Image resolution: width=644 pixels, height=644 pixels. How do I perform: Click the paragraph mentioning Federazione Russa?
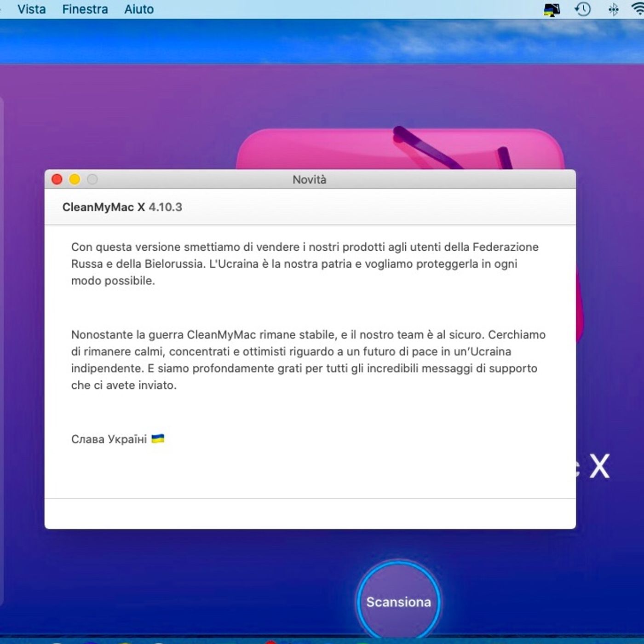tap(304, 264)
